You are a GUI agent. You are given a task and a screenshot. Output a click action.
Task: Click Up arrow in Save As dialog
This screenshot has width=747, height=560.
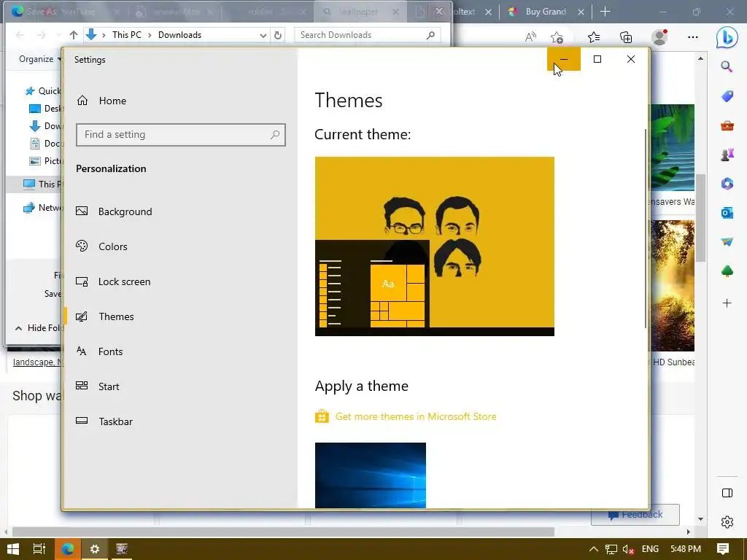(74, 35)
